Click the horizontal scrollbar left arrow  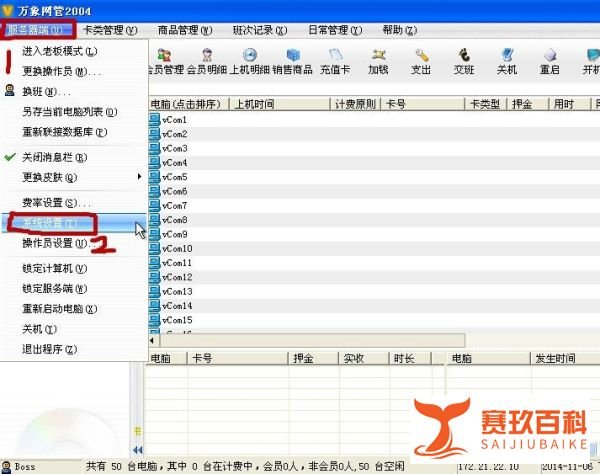pos(153,340)
